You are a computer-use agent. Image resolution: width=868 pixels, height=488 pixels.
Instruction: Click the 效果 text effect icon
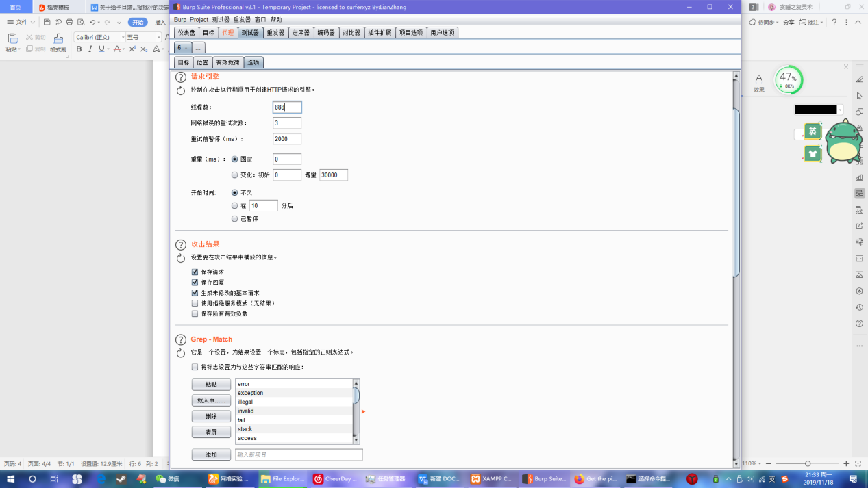pyautogui.click(x=758, y=83)
